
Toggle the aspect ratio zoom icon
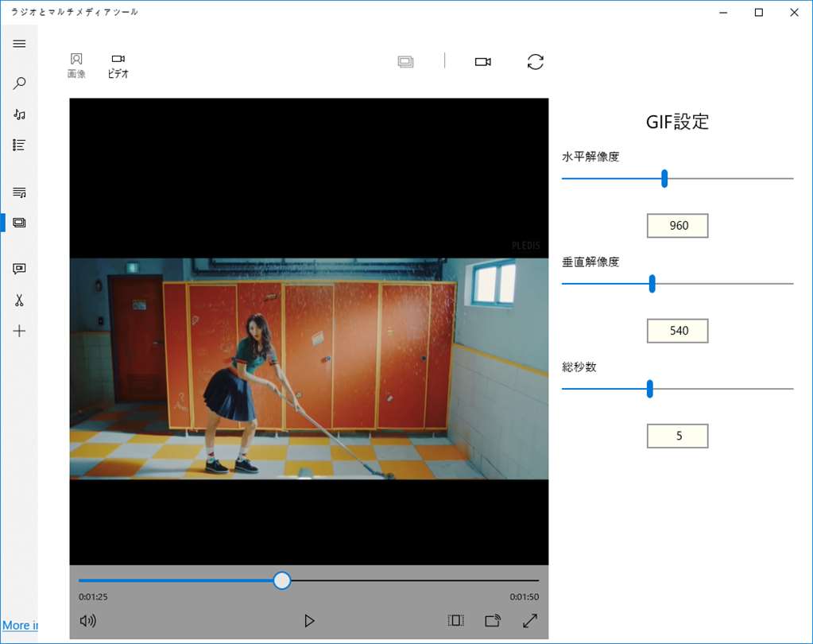point(455,621)
